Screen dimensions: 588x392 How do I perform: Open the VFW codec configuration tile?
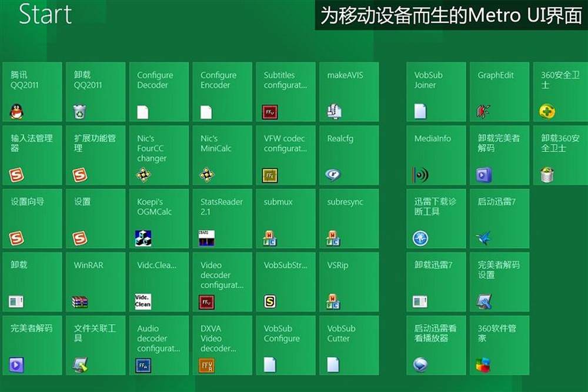[286, 155]
